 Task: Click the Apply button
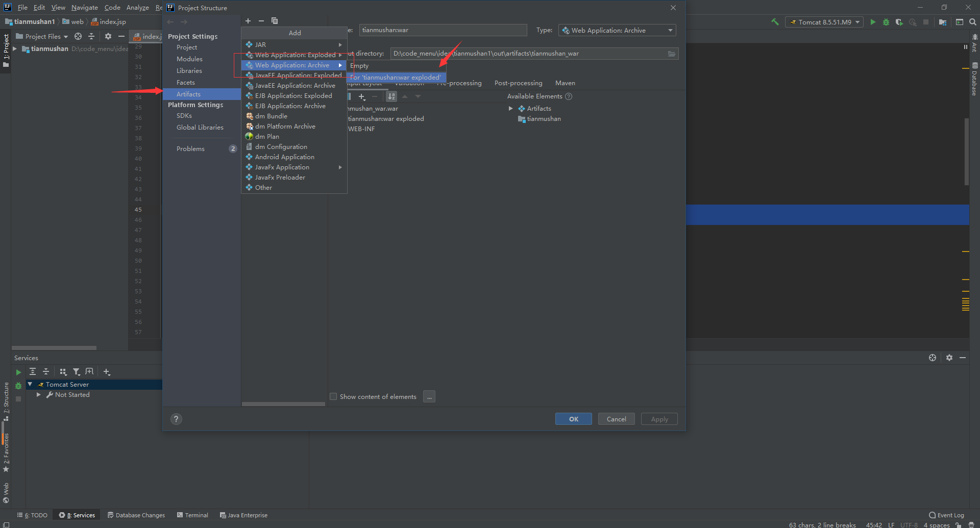659,419
